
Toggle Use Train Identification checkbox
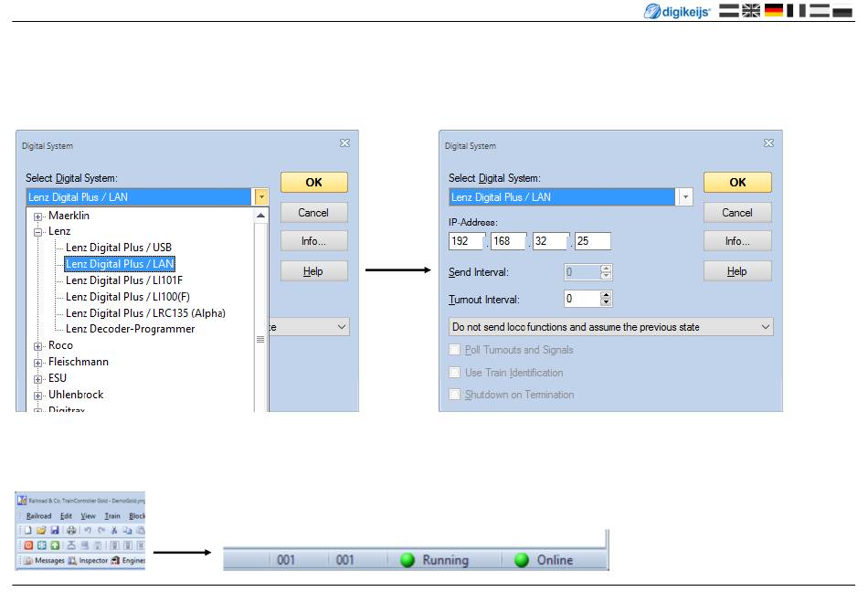[x=454, y=373]
